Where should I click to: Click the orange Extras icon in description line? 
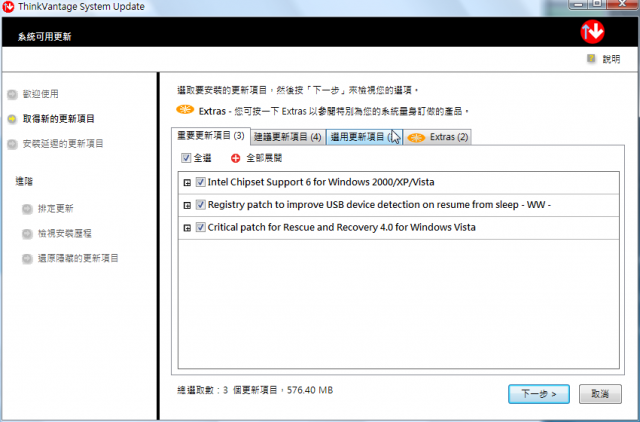pyautogui.click(x=185, y=109)
